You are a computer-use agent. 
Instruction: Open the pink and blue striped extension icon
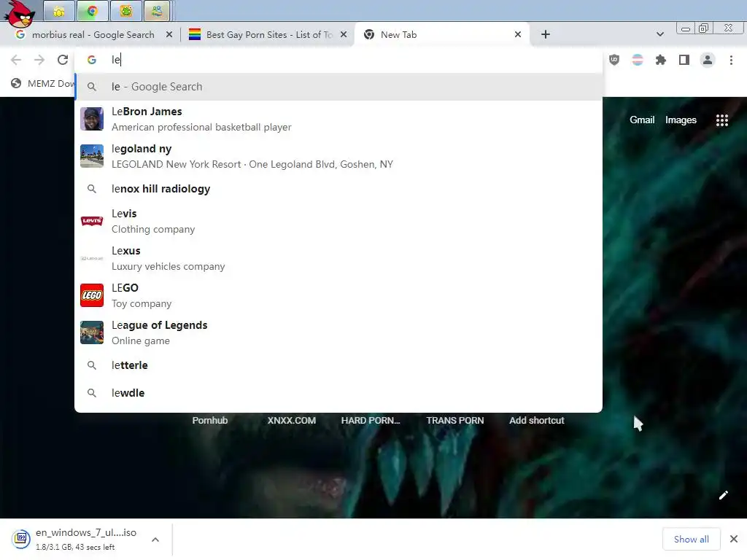pyautogui.click(x=638, y=60)
